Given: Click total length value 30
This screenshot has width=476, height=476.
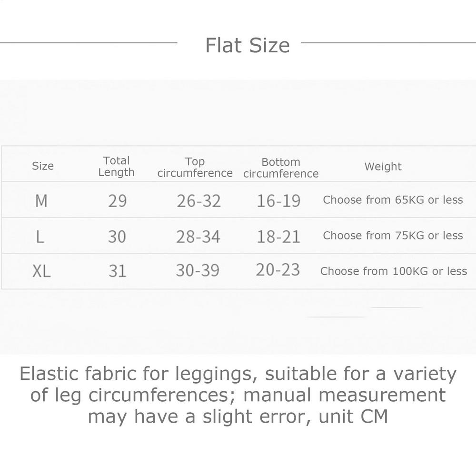Looking at the screenshot, I should (x=117, y=236).
